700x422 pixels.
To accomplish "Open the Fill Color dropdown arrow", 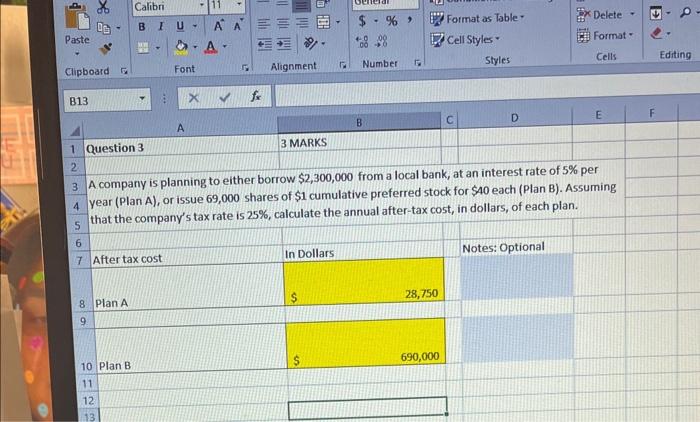I will tap(195, 46).
